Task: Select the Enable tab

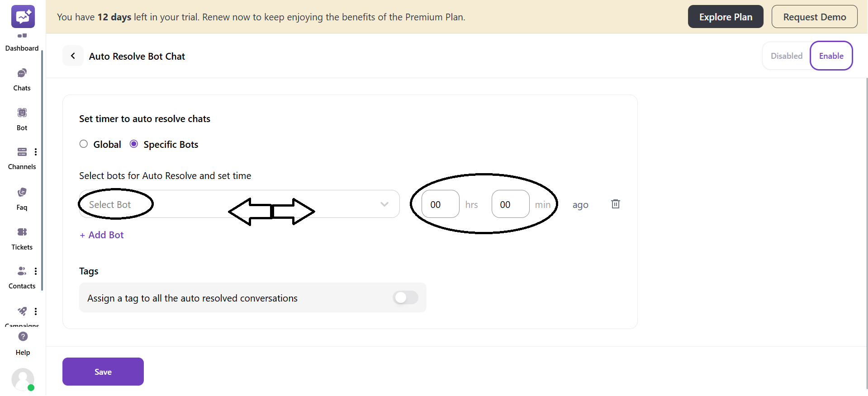Action: pyautogui.click(x=831, y=56)
